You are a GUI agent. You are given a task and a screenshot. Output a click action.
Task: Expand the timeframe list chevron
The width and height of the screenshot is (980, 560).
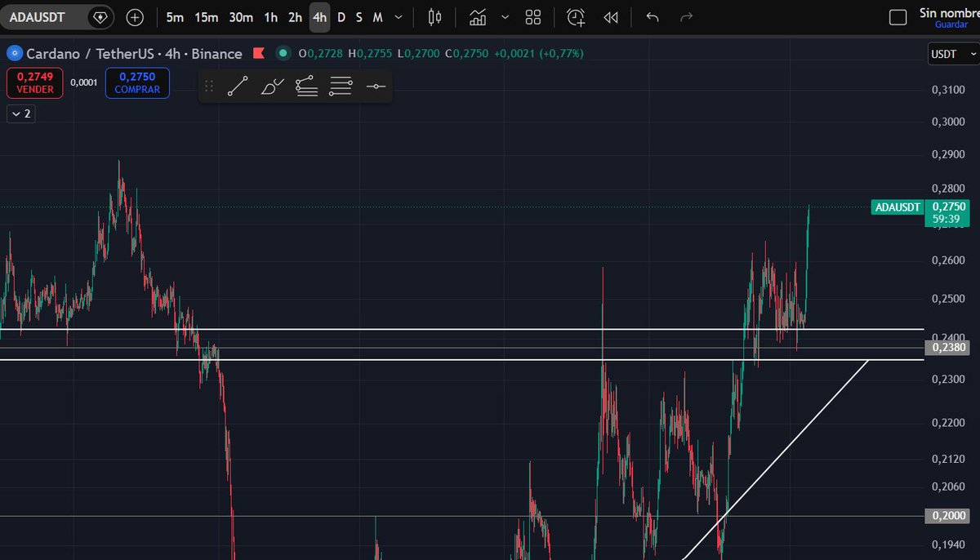(398, 16)
